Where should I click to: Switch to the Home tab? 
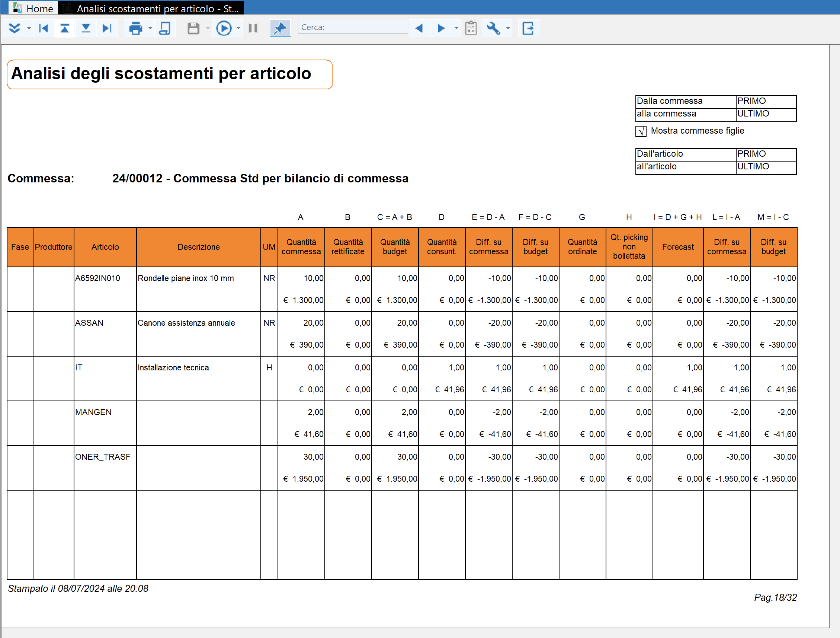[x=33, y=8]
